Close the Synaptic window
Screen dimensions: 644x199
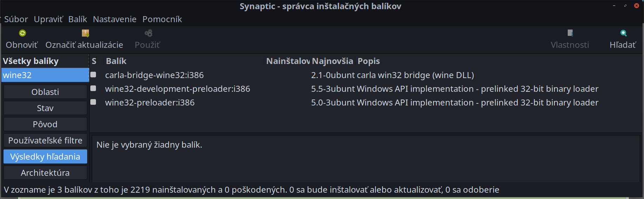[636, 6]
